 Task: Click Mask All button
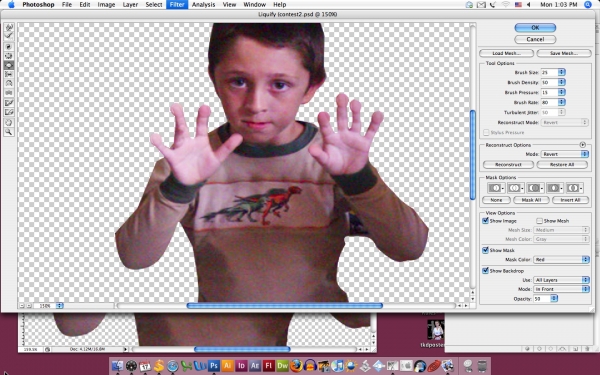coord(531,200)
